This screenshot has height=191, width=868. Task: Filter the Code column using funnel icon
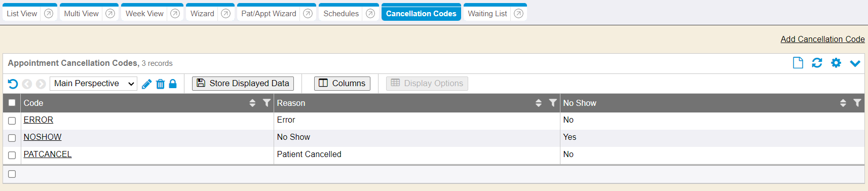[267, 103]
